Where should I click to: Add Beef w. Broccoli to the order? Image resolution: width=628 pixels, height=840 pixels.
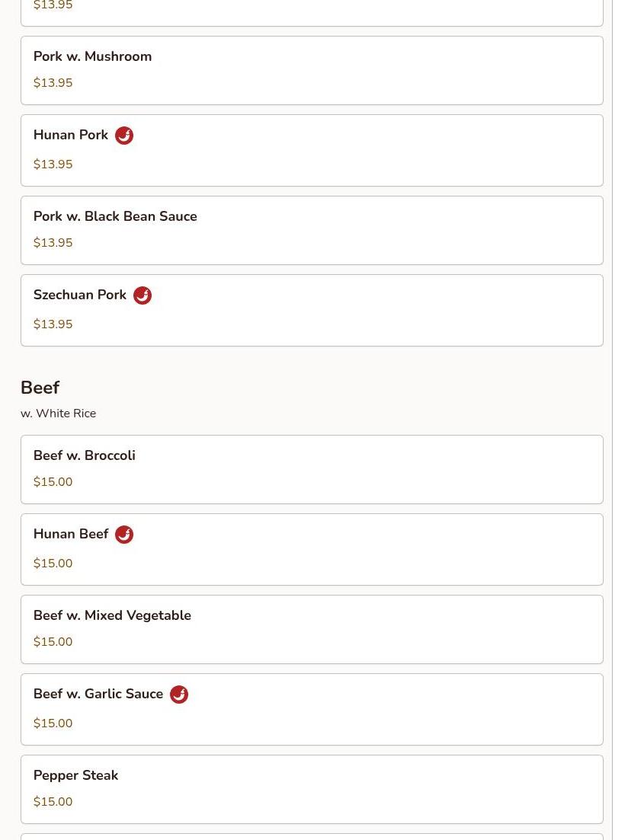(84, 455)
